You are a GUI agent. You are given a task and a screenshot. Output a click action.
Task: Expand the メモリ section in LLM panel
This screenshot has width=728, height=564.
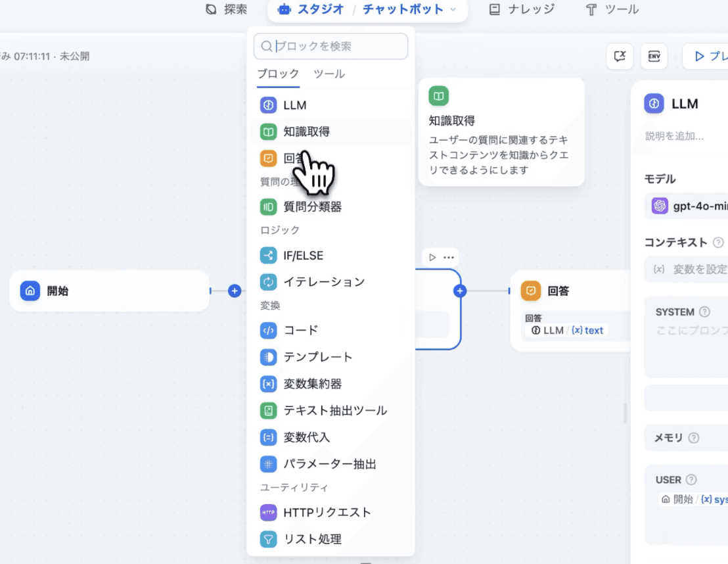pos(668,438)
